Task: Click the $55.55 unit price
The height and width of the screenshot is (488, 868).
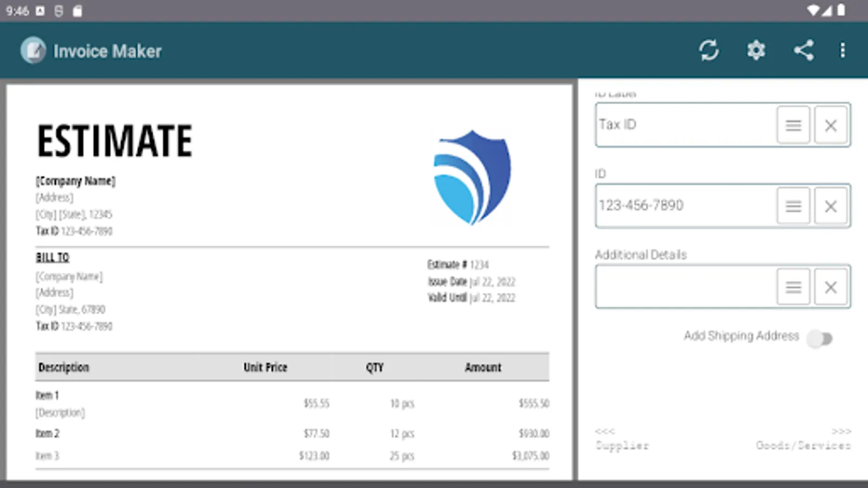Action: pyautogui.click(x=316, y=403)
